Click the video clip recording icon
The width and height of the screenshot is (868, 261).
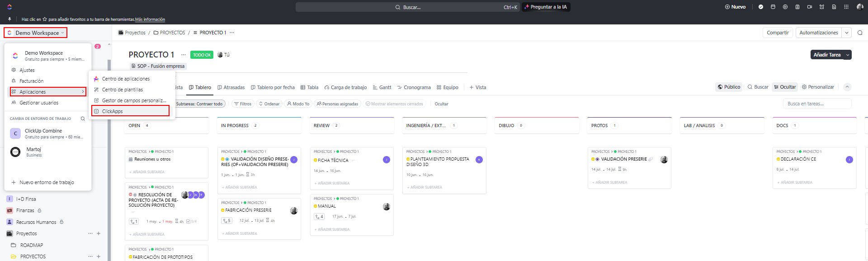pos(810,7)
